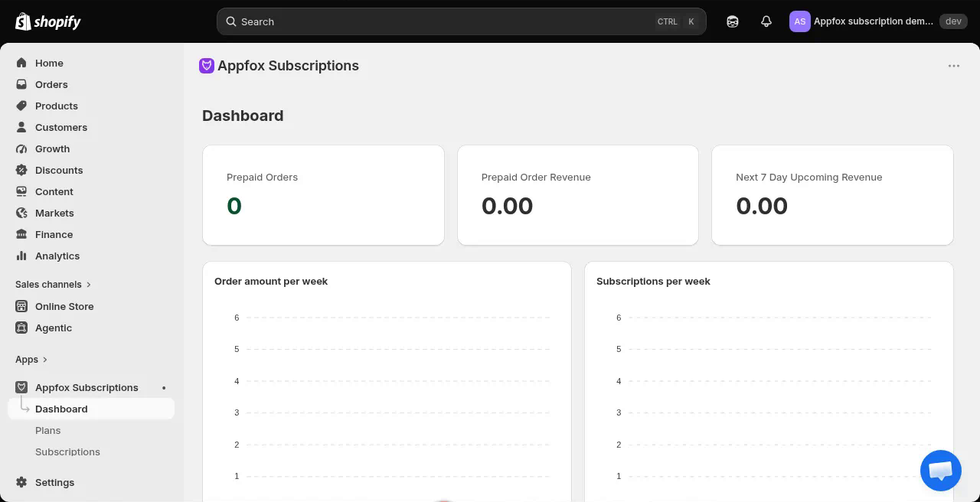
Task: Click the search magnifier icon
Action: coord(230,21)
